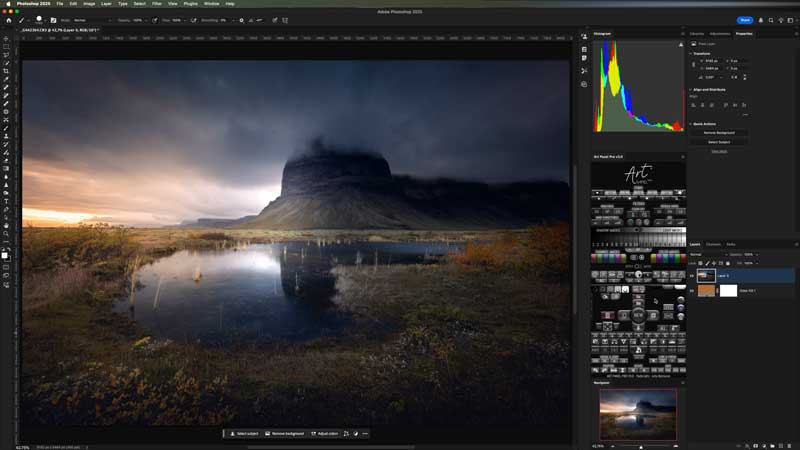Screen dimensions: 800x450
Task: Click the Home icon in options bar
Action: point(8,20)
